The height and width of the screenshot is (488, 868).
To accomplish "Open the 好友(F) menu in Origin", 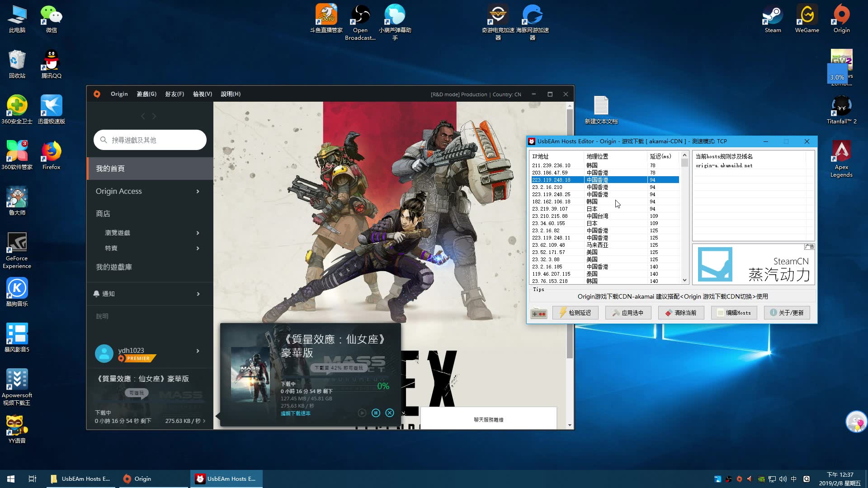I will [x=175, y=94].
